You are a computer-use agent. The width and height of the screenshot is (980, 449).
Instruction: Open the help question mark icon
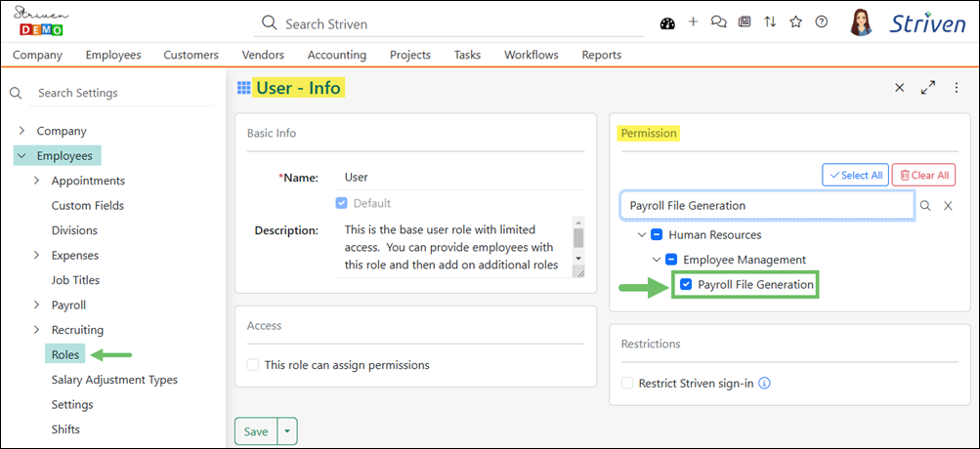(822, 21)
